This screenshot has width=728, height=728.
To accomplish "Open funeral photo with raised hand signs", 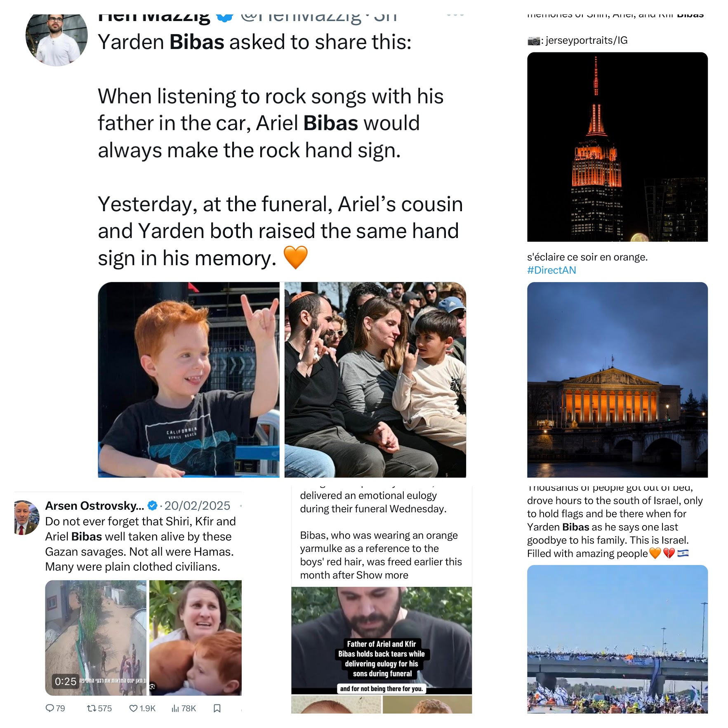I will coord(375,379).
